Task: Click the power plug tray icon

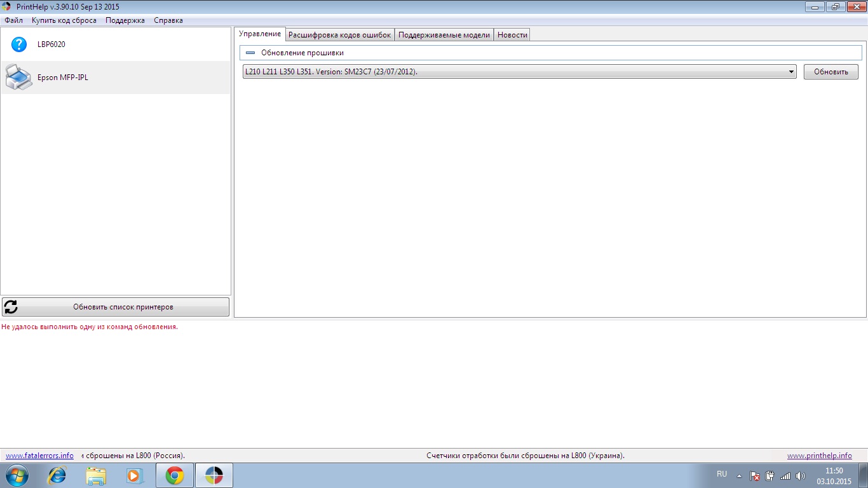Action: (770, 475)
